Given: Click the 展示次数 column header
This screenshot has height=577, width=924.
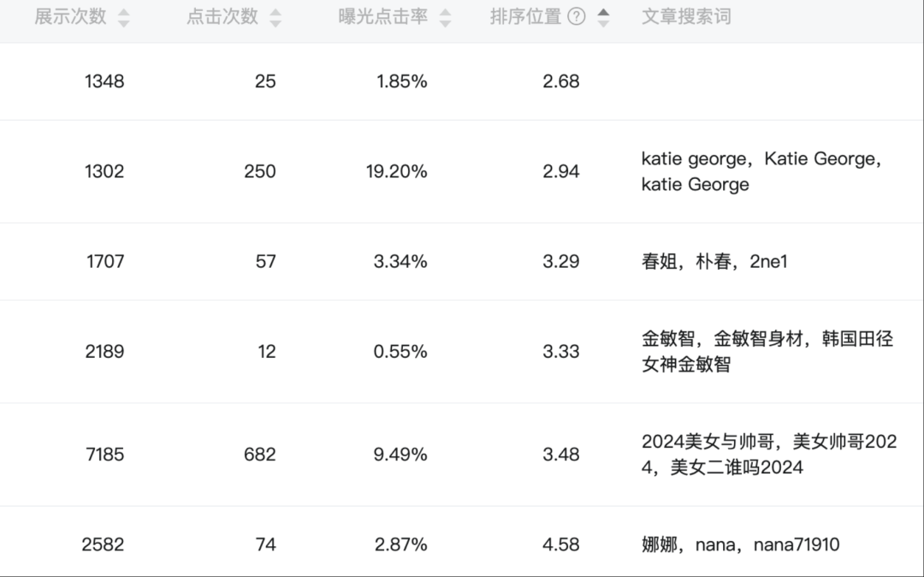Looking at the screenshot, I should (x=70, y=17).
